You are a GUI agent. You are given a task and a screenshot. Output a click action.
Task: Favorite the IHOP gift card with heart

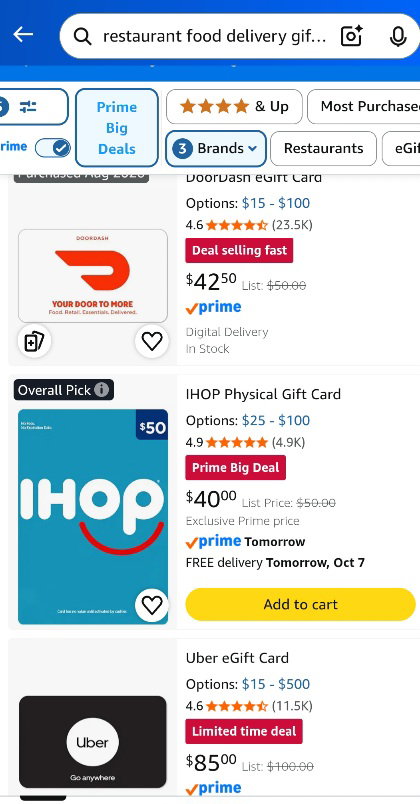(152, 606)
